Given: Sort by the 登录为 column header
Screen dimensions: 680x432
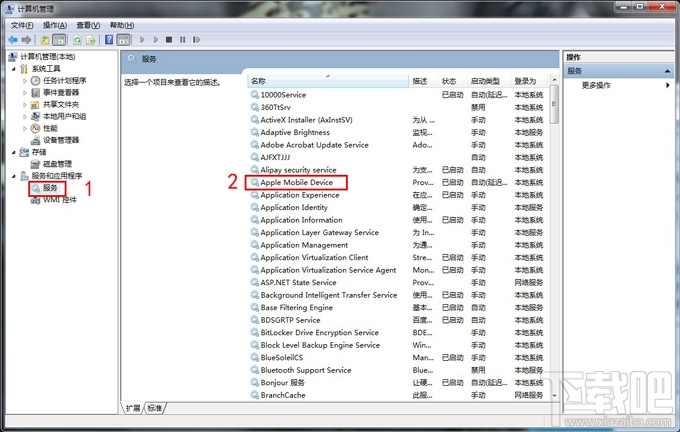Looking at the screenshot, I should click(529, 81).
